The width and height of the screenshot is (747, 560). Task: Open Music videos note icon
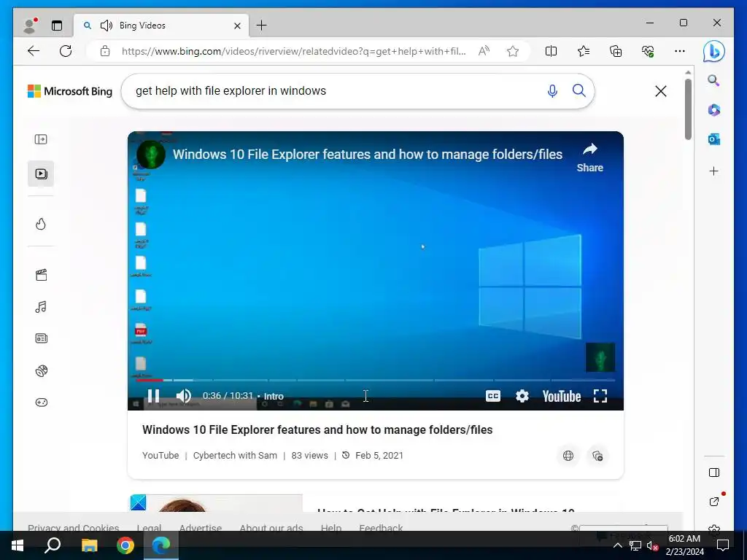(41, 307)
